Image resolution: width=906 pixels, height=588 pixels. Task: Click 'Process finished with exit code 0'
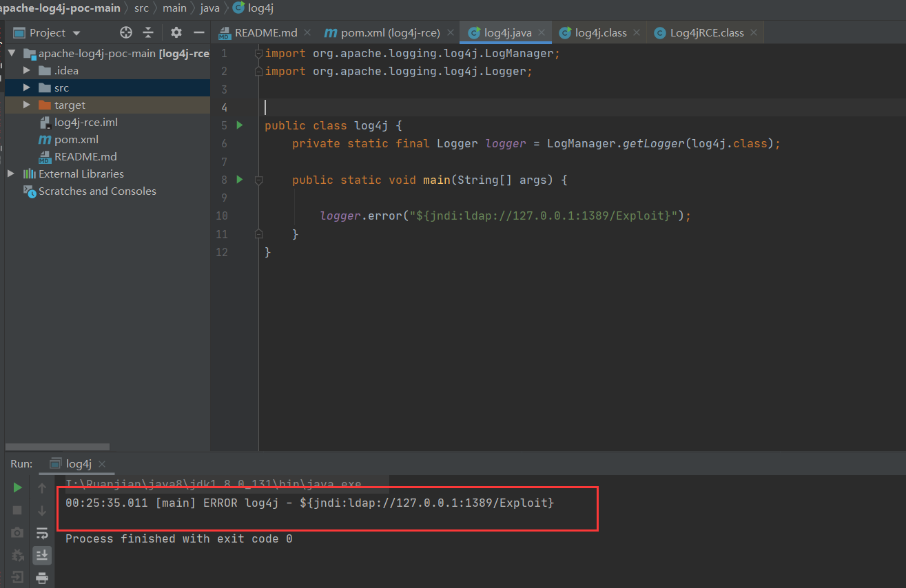178,538
